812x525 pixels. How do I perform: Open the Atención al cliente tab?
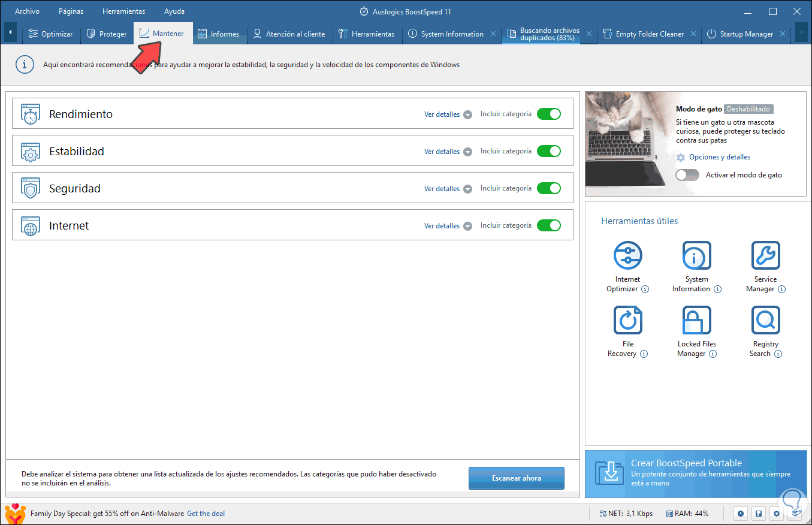(289, 34)
